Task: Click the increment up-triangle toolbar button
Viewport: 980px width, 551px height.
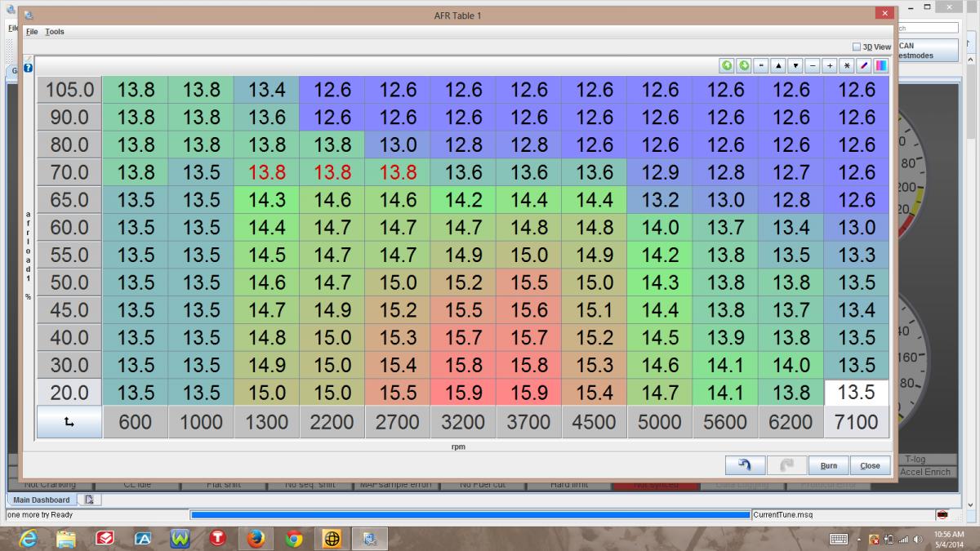Action: [x=778, y=65]
